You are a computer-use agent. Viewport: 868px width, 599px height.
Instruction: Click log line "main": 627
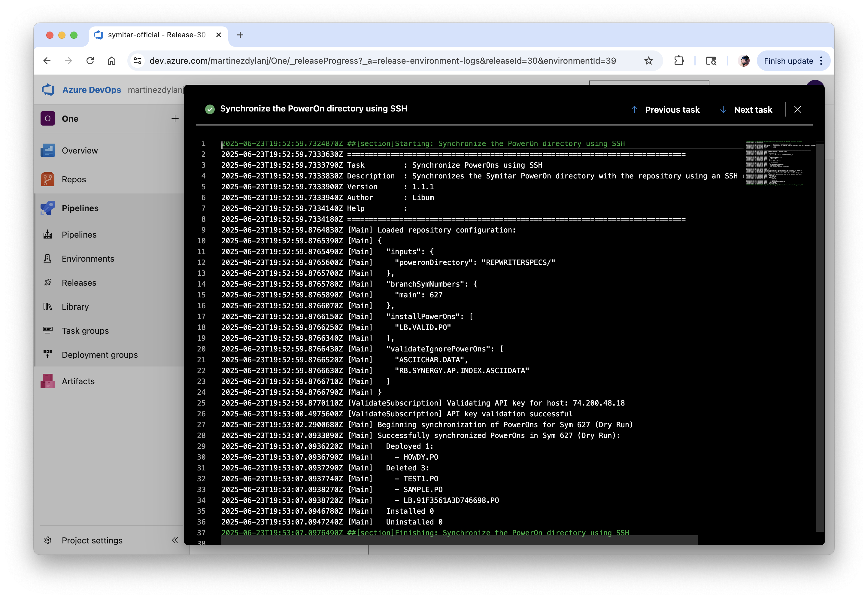[332, 295]
